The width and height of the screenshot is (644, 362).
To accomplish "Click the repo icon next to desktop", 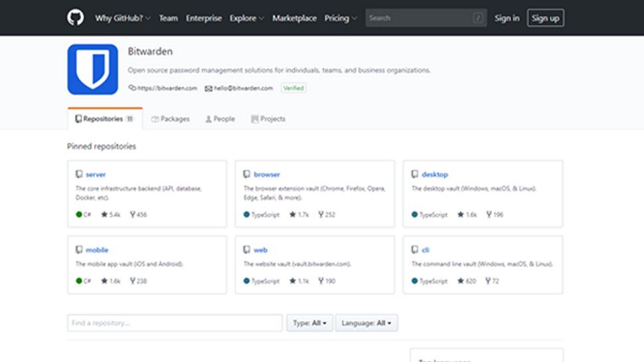I will point(415,174).
